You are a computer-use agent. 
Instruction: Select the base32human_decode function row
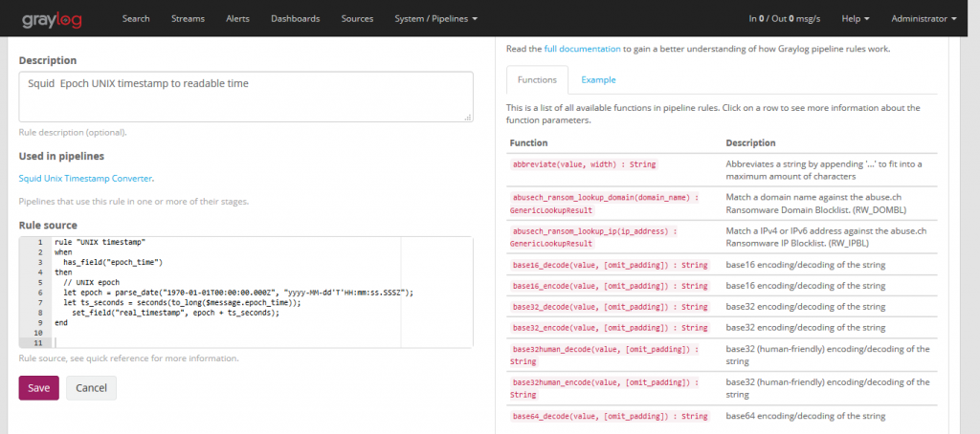(722, 355)
